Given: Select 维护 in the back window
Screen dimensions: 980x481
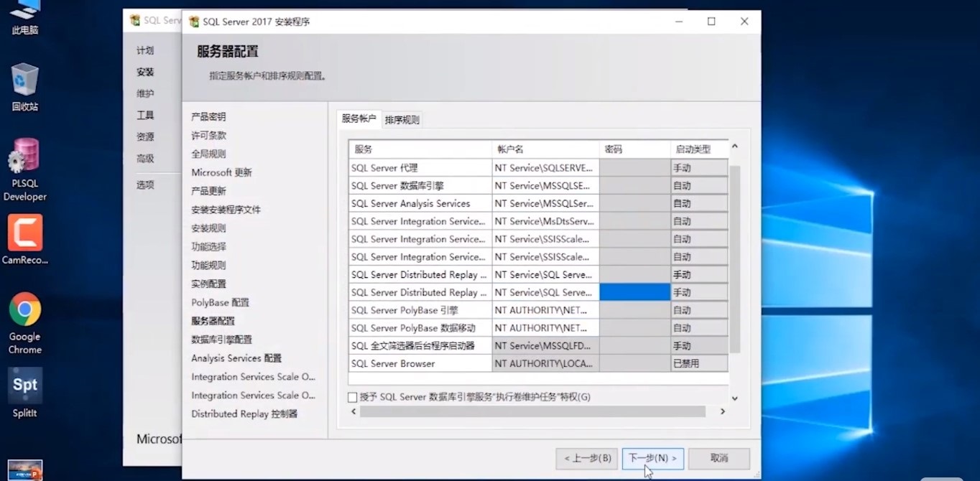Looking at the screenshot, I should 145,93.
